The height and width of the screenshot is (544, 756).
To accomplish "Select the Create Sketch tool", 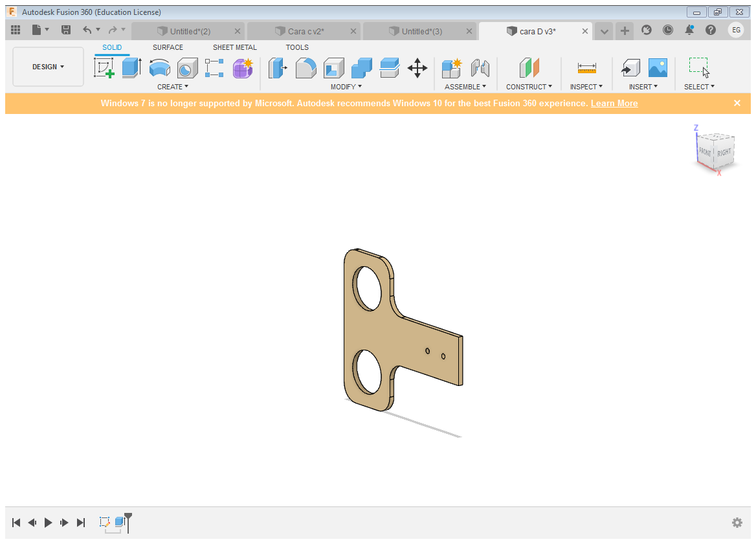I will (x=104, y=67).
